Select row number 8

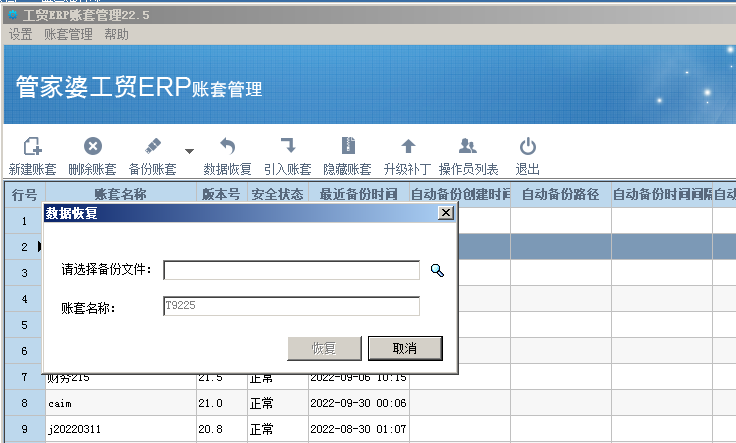(25, 403)
